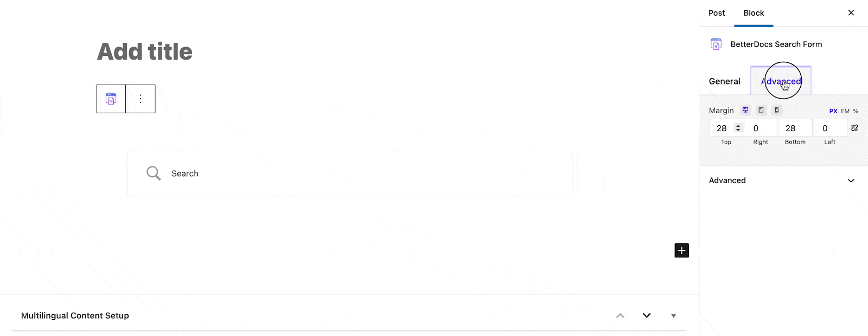Switch to the Post tab
This screenshot has height=336, width=868.
[x=716, y=12]
